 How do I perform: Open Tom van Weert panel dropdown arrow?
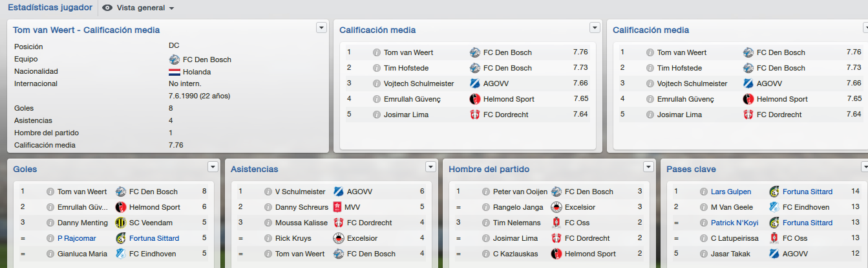tap(321, 27)
